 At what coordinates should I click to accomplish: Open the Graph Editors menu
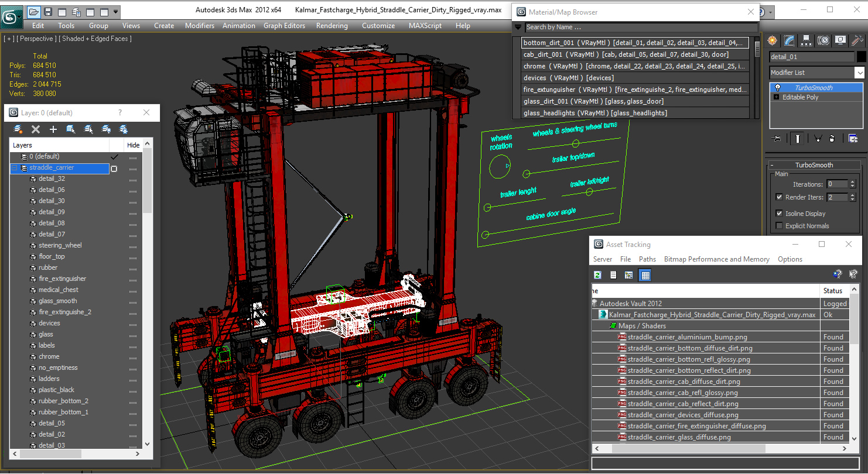[x=284, y=26]
